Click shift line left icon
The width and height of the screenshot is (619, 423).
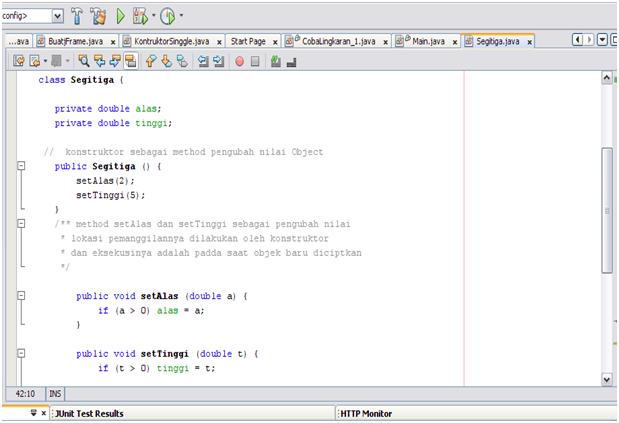(203, 61)
